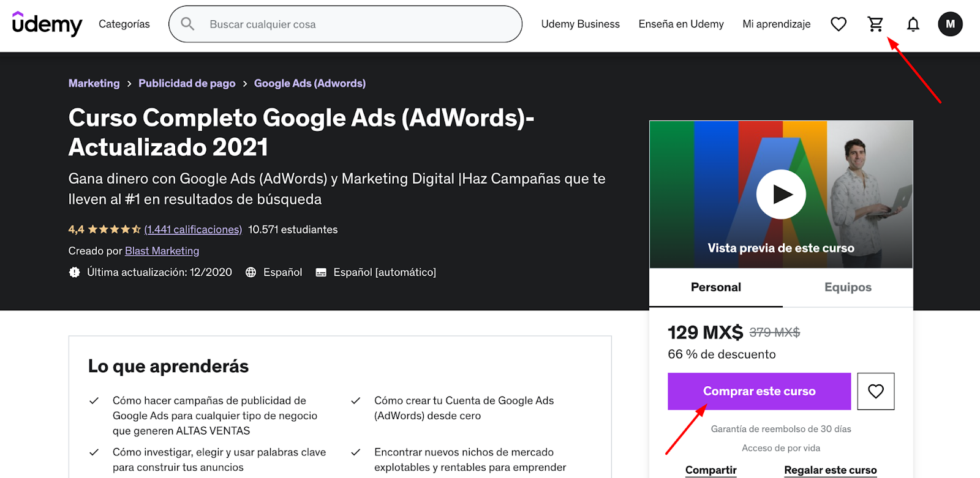
Task: Click the update badge icon beside Última actualización
Action: click(x=74, y=272)
